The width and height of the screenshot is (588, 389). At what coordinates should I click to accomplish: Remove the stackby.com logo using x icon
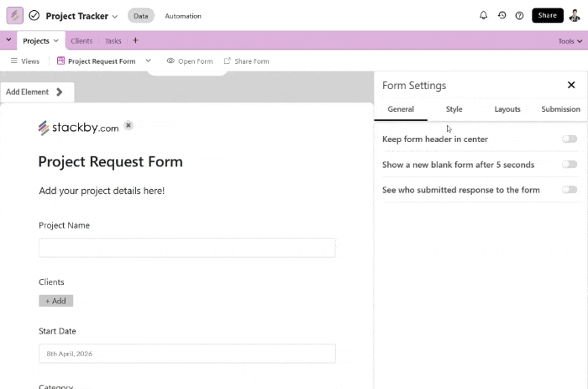pyautogui.click(x=129, y=125)
